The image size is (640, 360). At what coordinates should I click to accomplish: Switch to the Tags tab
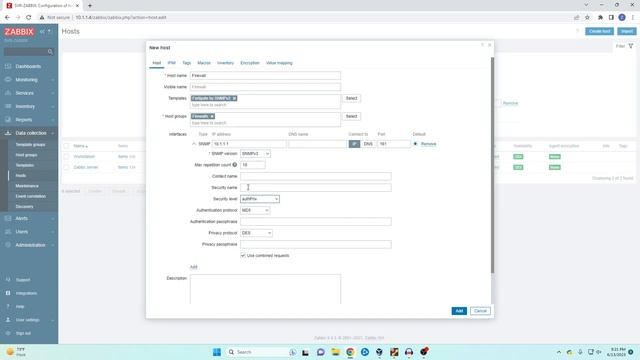pyautogui.click(x=187, y=63)
